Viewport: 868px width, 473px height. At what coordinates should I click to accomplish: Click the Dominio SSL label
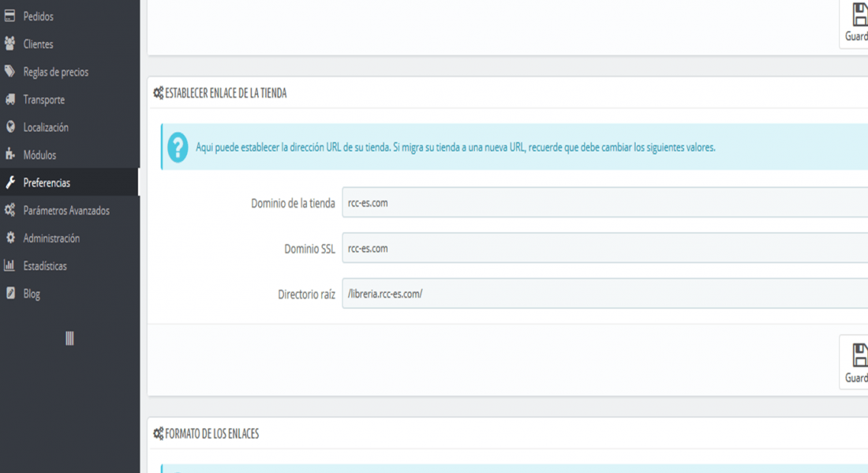309,249
